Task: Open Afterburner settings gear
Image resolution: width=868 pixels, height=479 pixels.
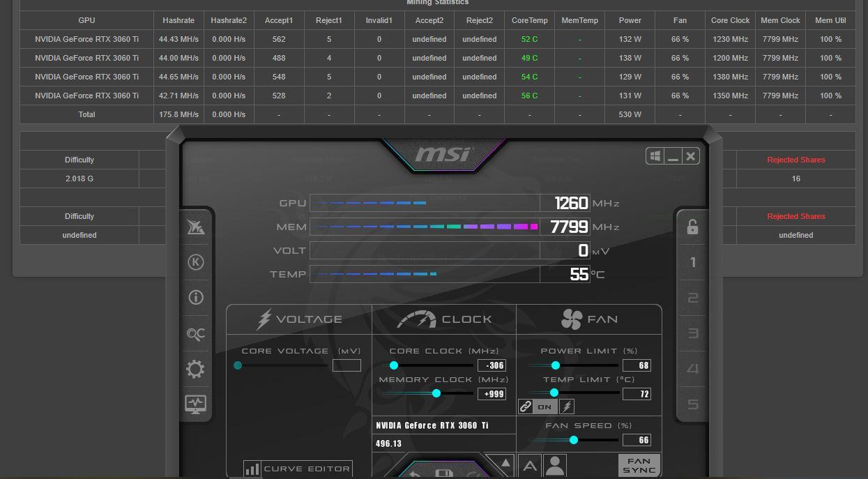Action: pyautogui.click(x=196, y=369)
